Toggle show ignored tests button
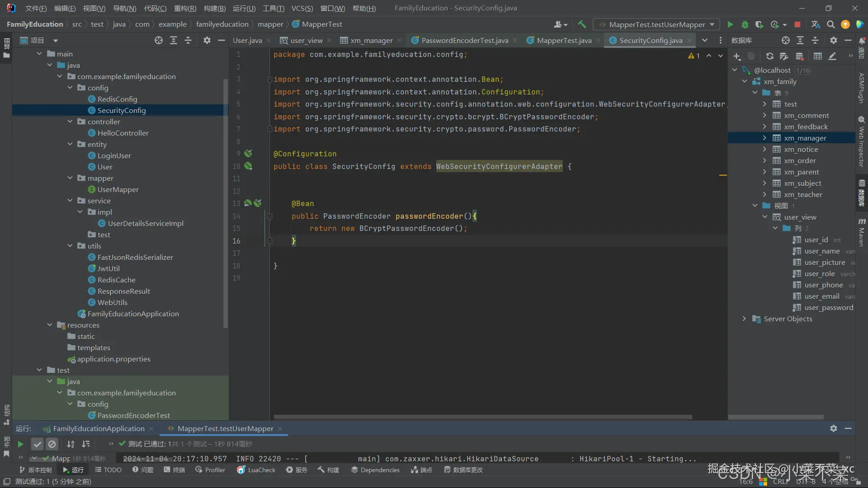This screenshot has width=868, height=488. 52,444
